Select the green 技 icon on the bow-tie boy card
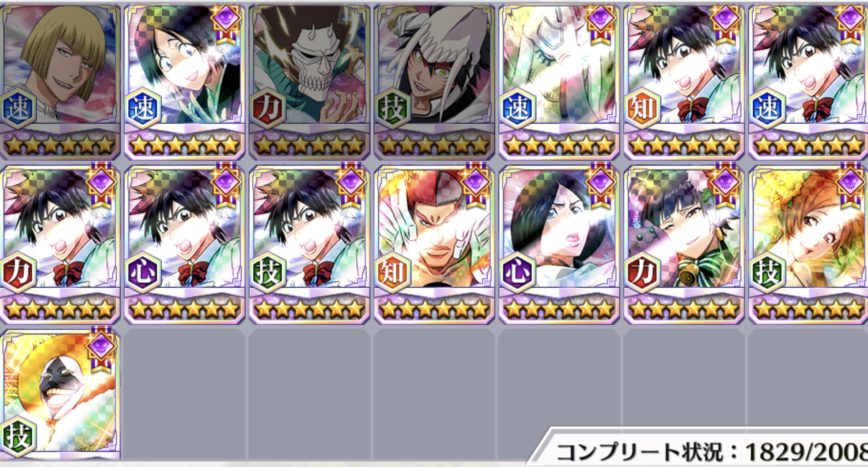 268,273
